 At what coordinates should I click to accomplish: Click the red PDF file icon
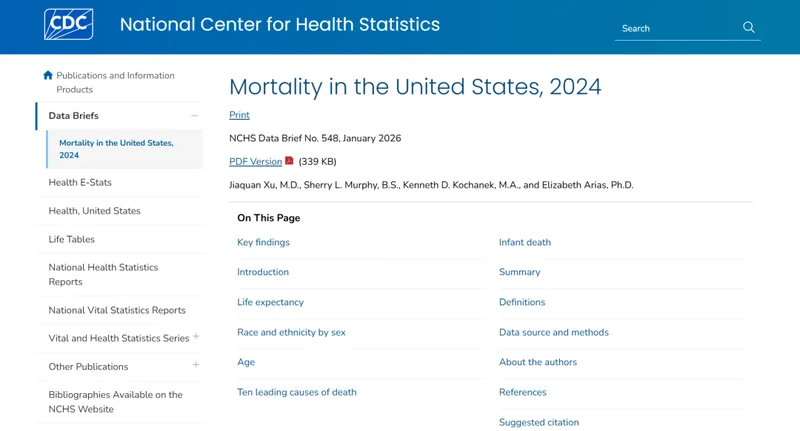[290, 161]
